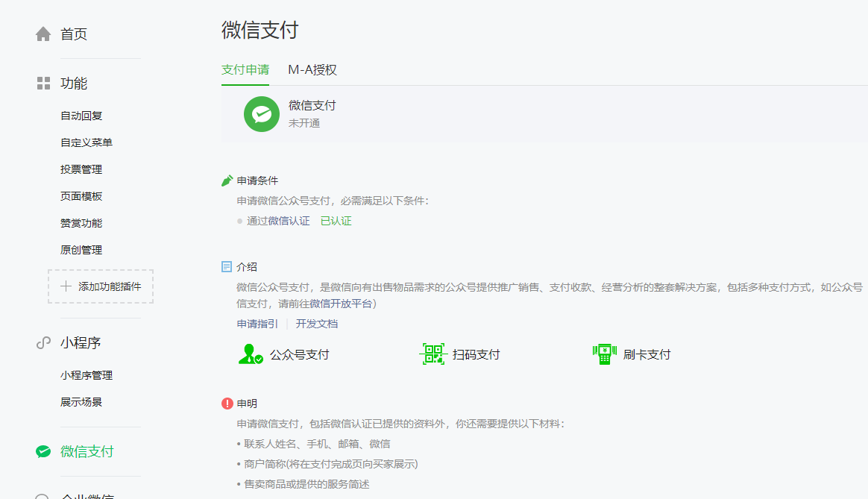Click the 扫码支付 QR code icon
This screenshot has height=499, width=868.
click(433, 354)
